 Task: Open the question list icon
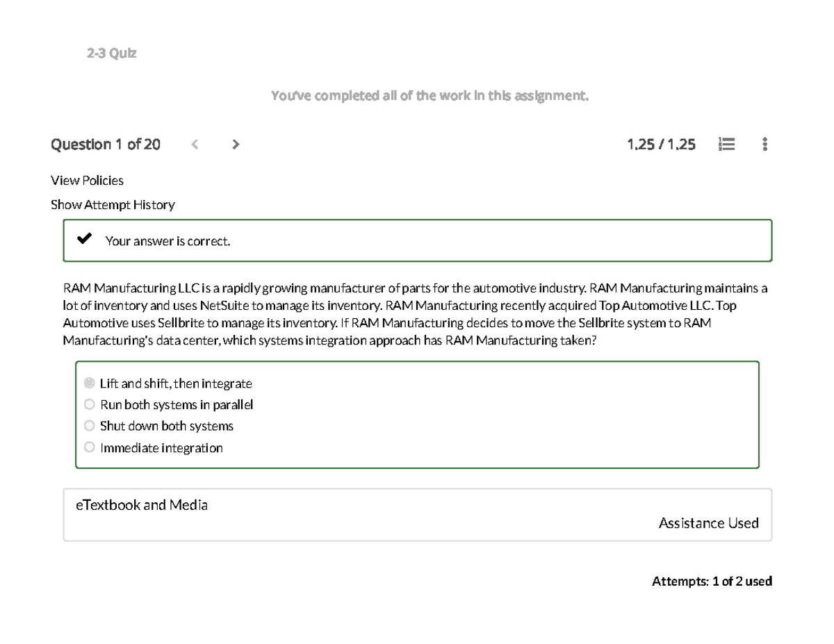(x=727, y=145)
